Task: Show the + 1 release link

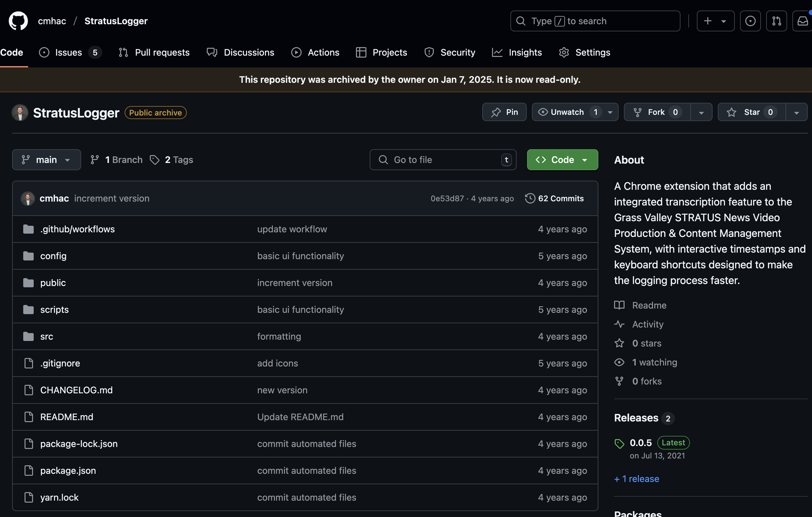Action: (636, 479)
